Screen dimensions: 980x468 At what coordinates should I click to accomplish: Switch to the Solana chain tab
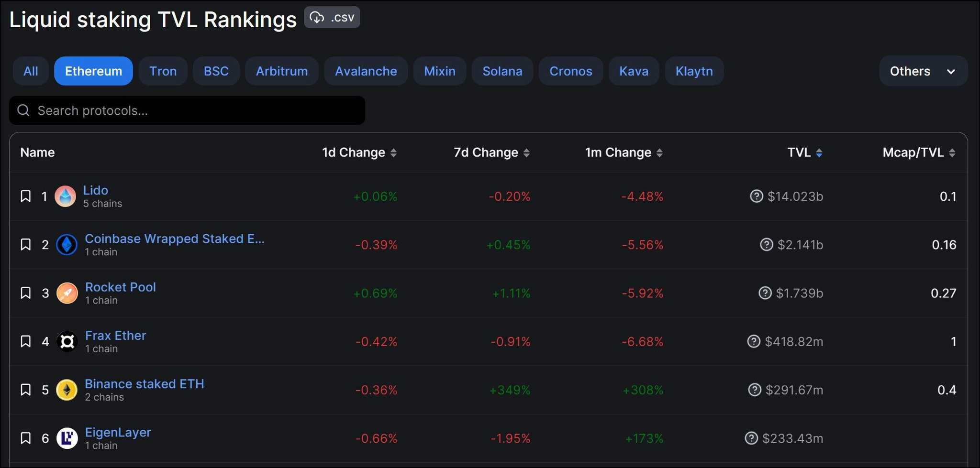[502, 71]
